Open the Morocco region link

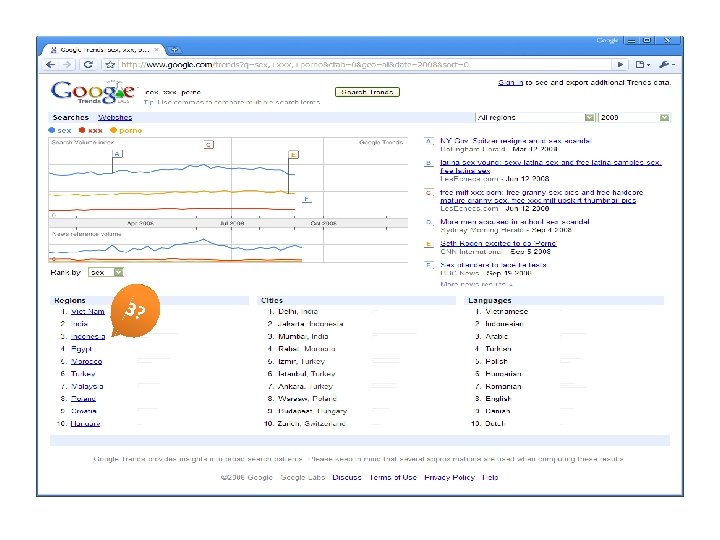click(x=86, y=361)
